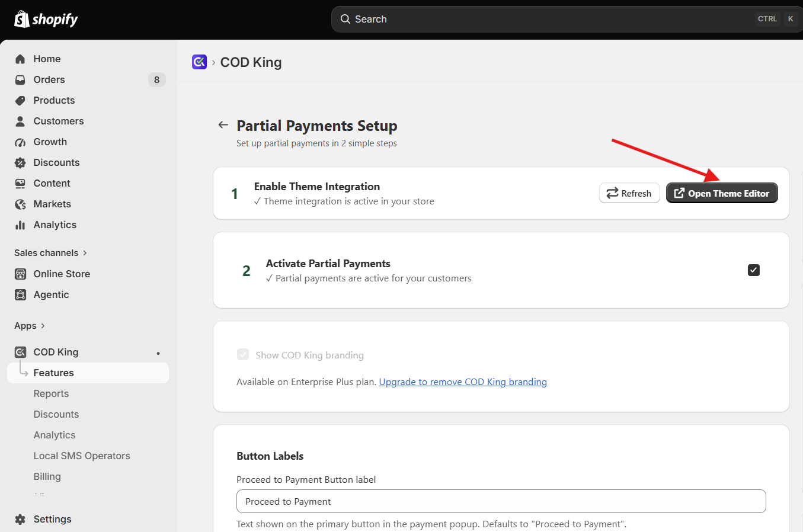This screenshot has height=532, width=803.
Task: Click the Shopify logo
Action: click(46, 19)
